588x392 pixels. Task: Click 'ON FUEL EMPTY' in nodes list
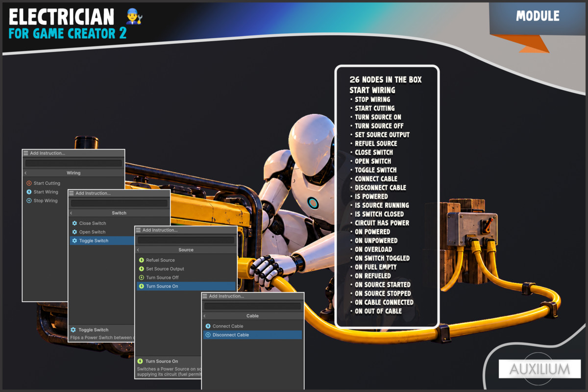pos(376,267)
